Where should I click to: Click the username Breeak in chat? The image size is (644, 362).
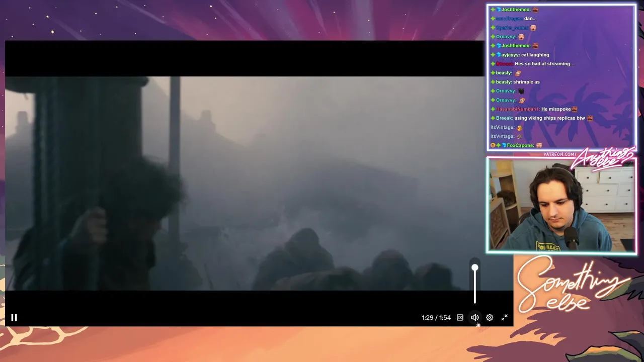click(504, 118)
